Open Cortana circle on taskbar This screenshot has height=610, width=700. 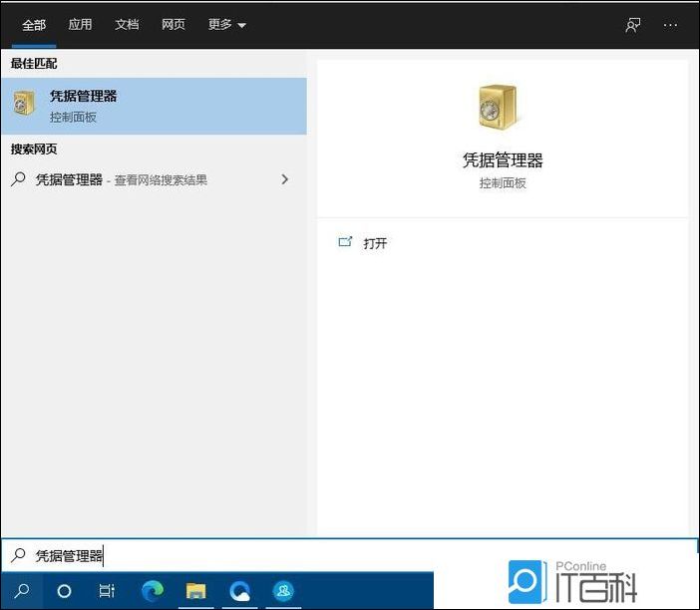(x=64, y=591)
